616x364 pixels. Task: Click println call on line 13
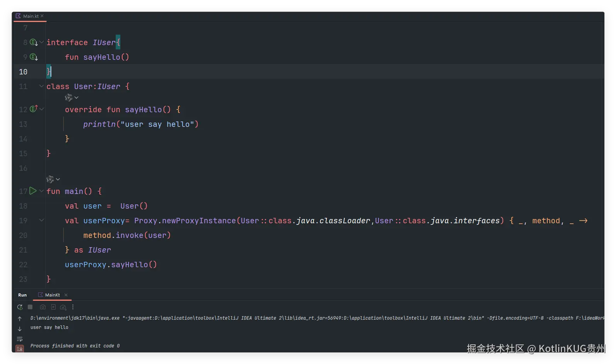pos(100,124)
